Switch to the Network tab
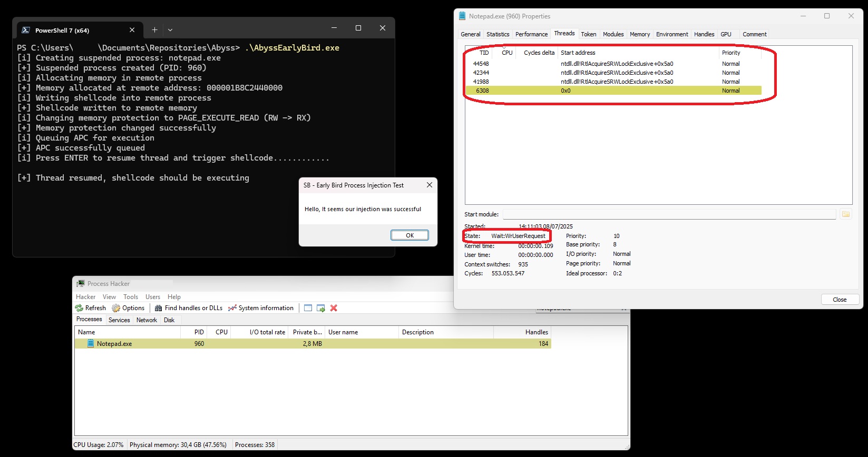 tap(147, 320)
